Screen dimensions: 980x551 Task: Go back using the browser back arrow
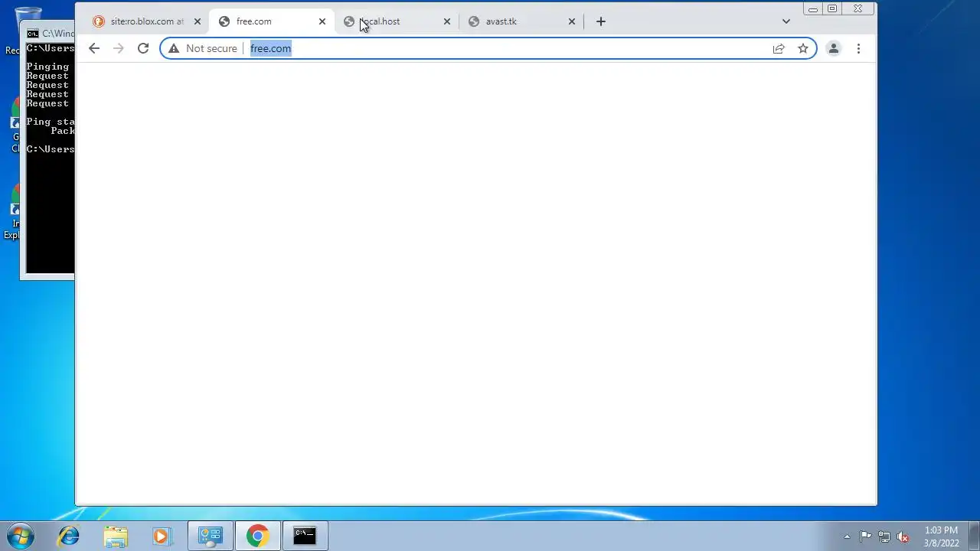coord(94,48)
